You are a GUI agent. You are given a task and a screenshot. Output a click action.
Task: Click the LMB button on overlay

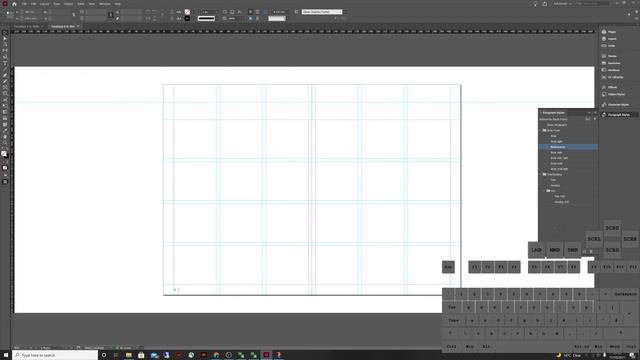[536, 250]
